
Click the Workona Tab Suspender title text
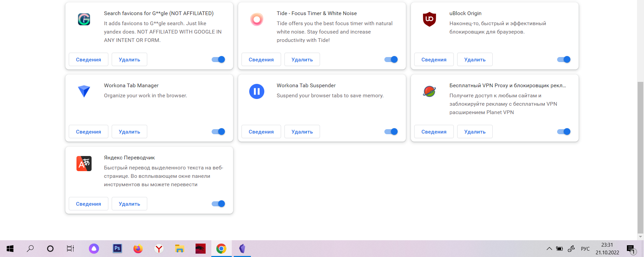click(306, 86)
